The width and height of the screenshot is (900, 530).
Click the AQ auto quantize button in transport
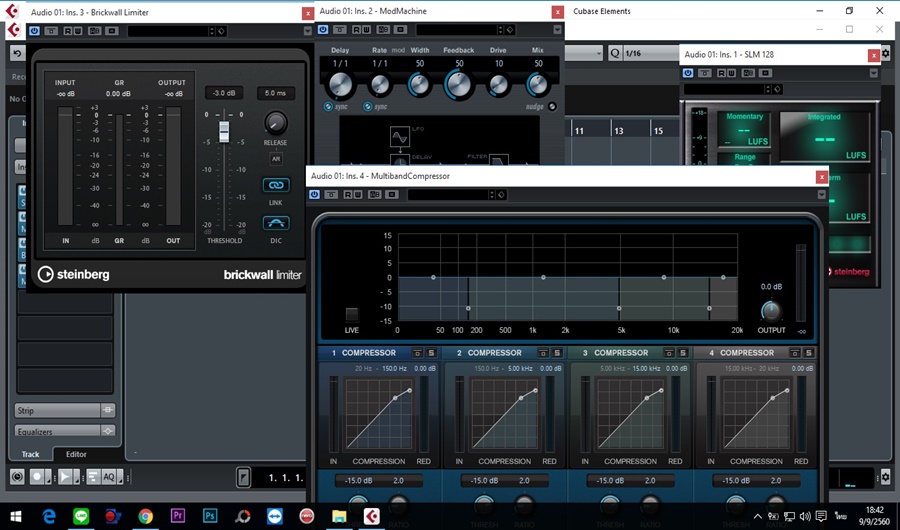108,477
